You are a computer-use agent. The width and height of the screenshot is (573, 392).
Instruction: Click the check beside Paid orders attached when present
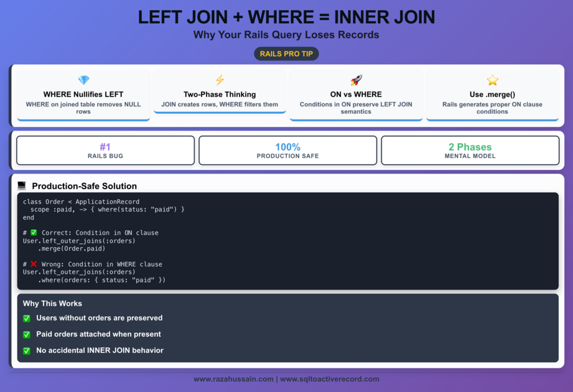(27, 334)
